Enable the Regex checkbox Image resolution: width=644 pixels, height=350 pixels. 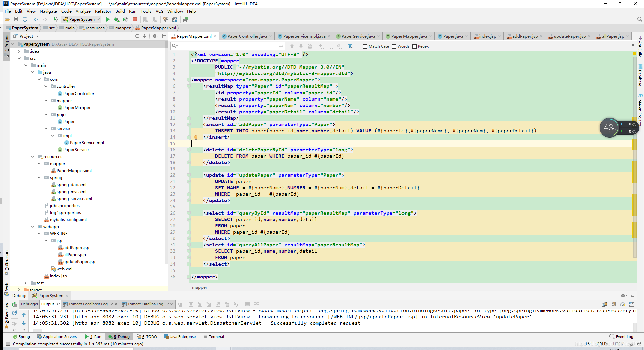click(x=414, y=46)
